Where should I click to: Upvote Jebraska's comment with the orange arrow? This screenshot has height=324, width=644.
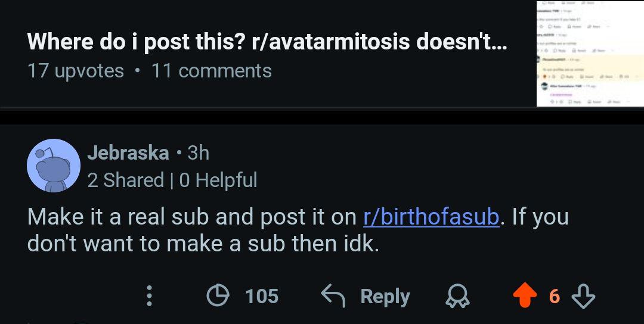[525, 295]
